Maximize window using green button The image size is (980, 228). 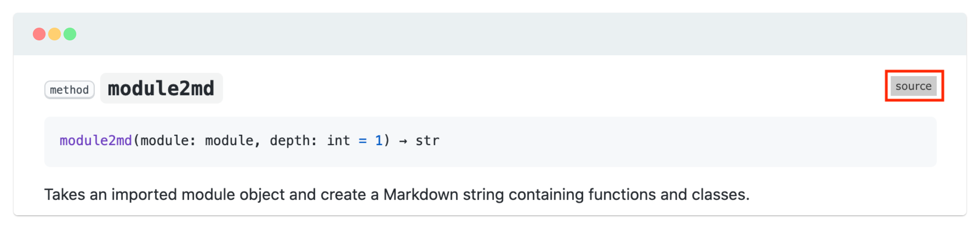70,34
